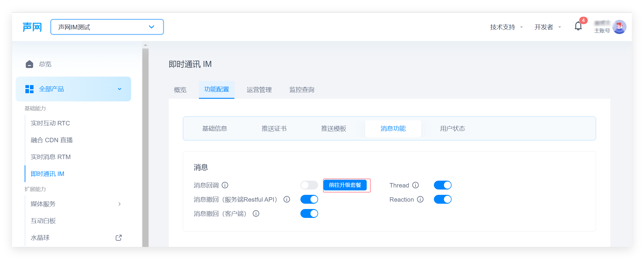644x259 pixels.
Task: Disable the Reaction switch
Action: pyautogui.click(x=443, y=200)
